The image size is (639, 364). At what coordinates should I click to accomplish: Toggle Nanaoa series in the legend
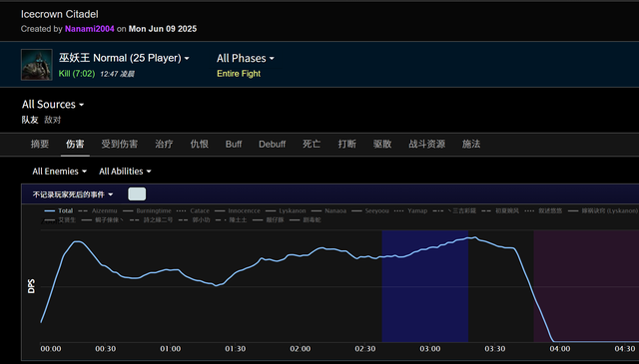click(328, 210)
